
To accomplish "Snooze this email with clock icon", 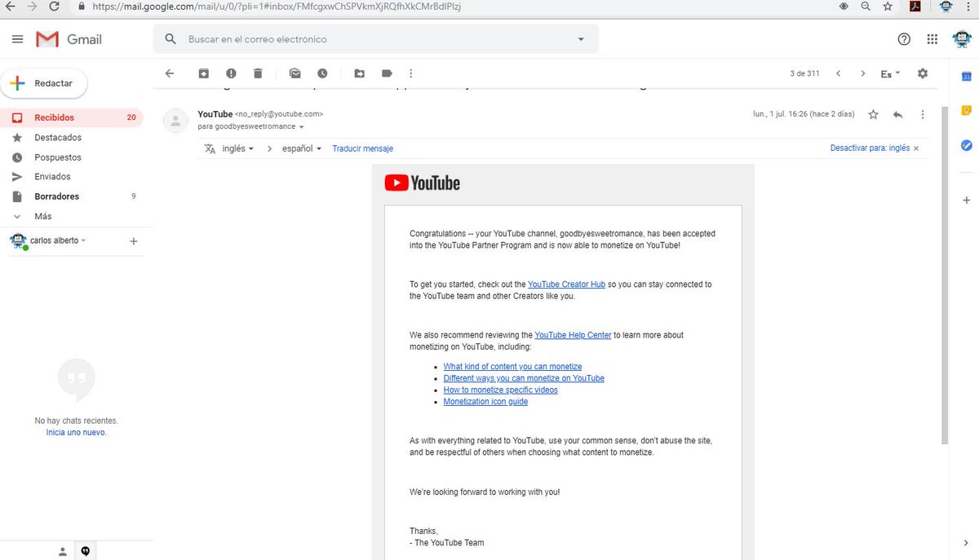I will coord(322,73).
